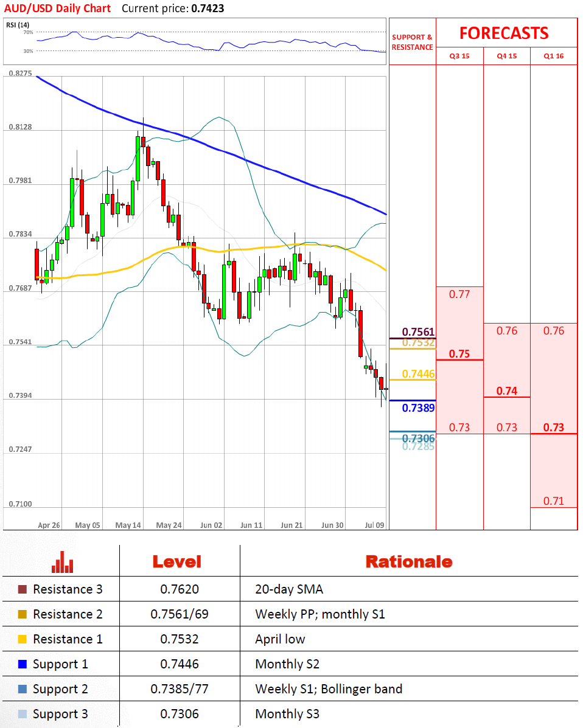Click the 0.7306 support level label

[x=418, y=438]
